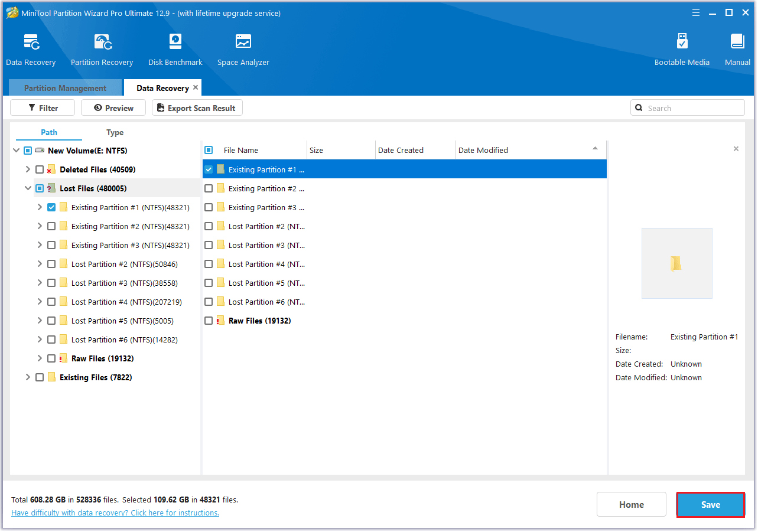The width and height of the screenshot is (758, 532).
Task: Sort by Date Created column
Action: tap(415, 150)
